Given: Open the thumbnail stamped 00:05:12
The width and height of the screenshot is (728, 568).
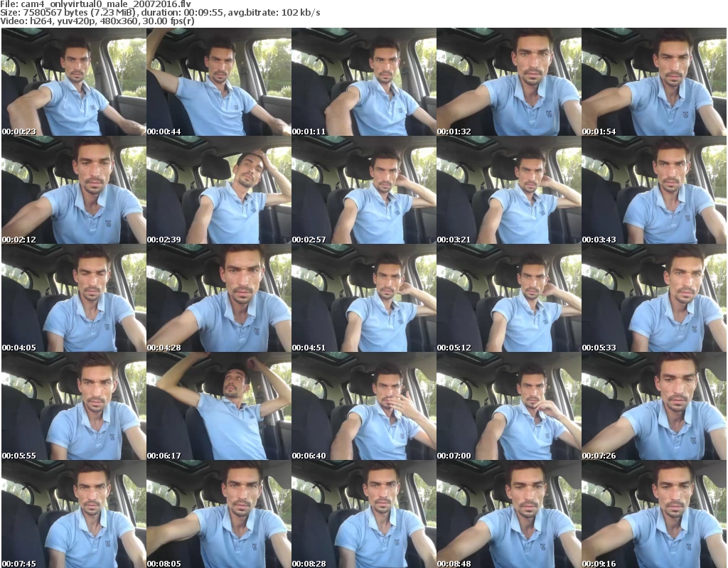Looking at the screenshot, I should 509,298.
